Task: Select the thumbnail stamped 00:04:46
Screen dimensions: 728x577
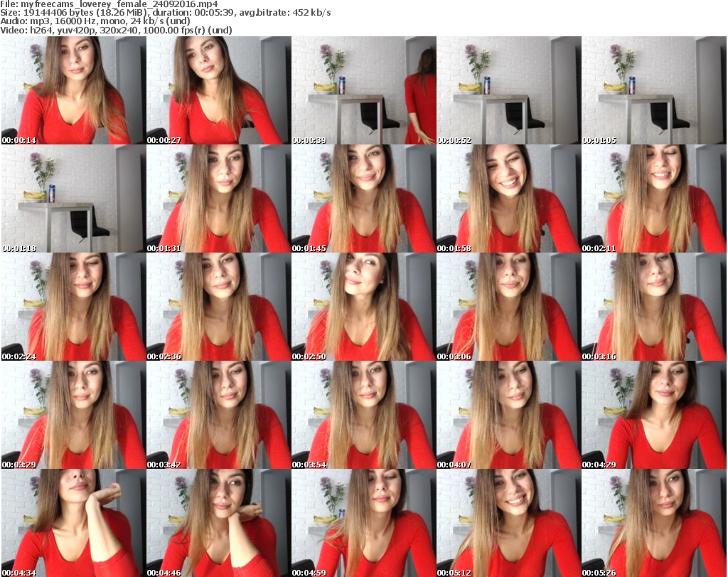Action: click(219, 523)
